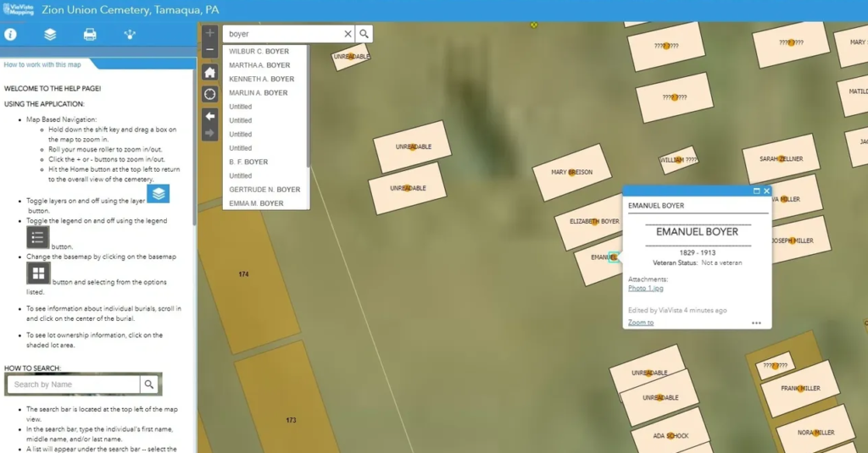Viewport: 868px width, 453px height.
Task: Zoom out with the minus button
Action: 210,50
